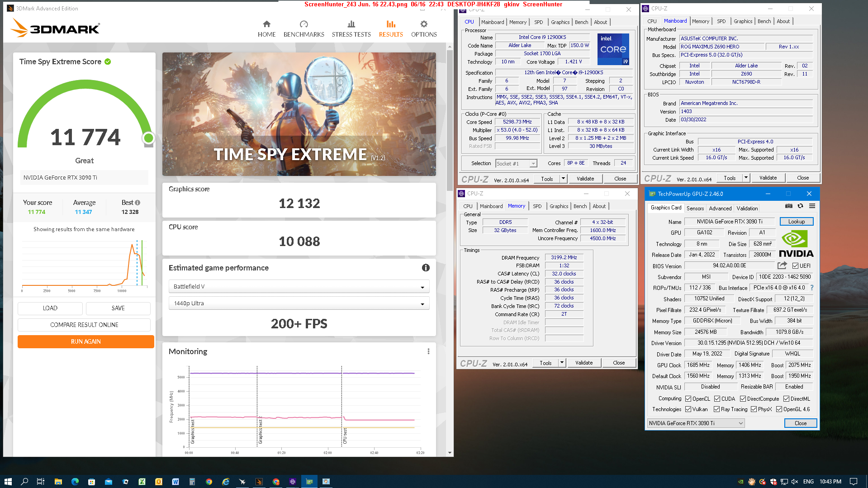Open the Socket #1 selection dropdown
Viewport: 868px width, 488px height.
pos(516,164)
